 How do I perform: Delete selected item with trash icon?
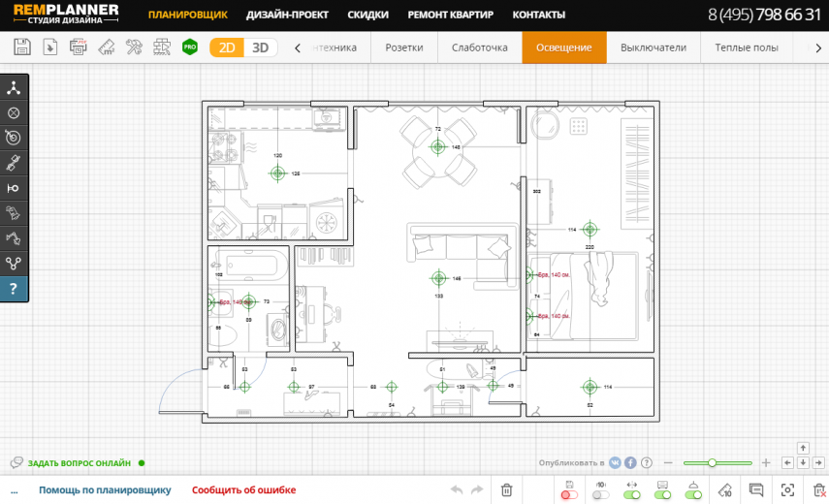pos(506,489)
